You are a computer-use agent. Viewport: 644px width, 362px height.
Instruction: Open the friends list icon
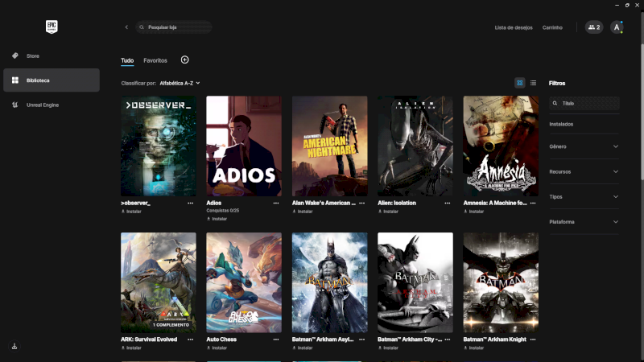pyautogui.click(x=594, y=27)
